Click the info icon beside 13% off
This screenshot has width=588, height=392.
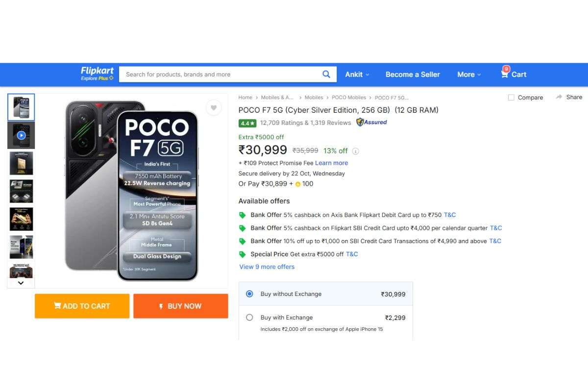(355, 151)
